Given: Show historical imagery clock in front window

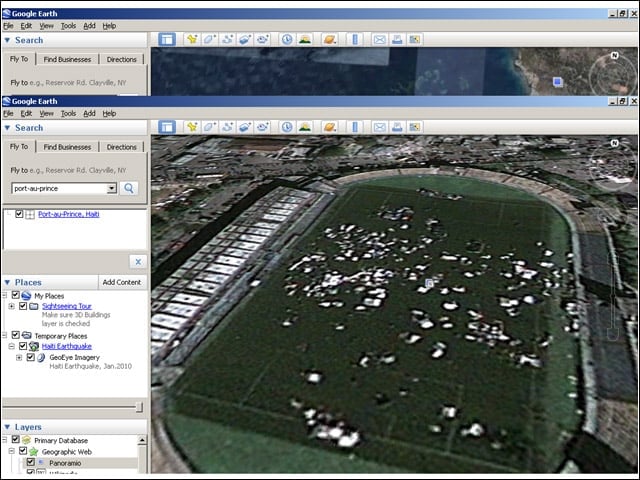Looking at the screenshot, I should (x=287, y=127).
